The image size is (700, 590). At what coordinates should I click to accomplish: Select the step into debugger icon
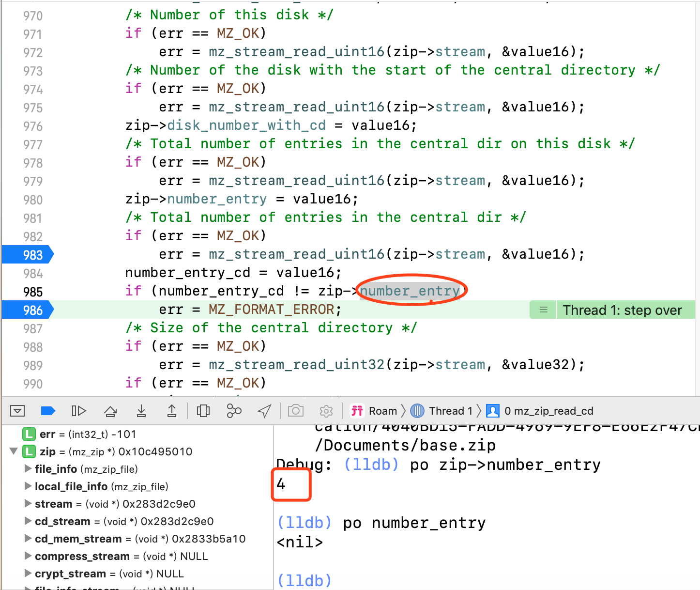click(x=141, y=410)
